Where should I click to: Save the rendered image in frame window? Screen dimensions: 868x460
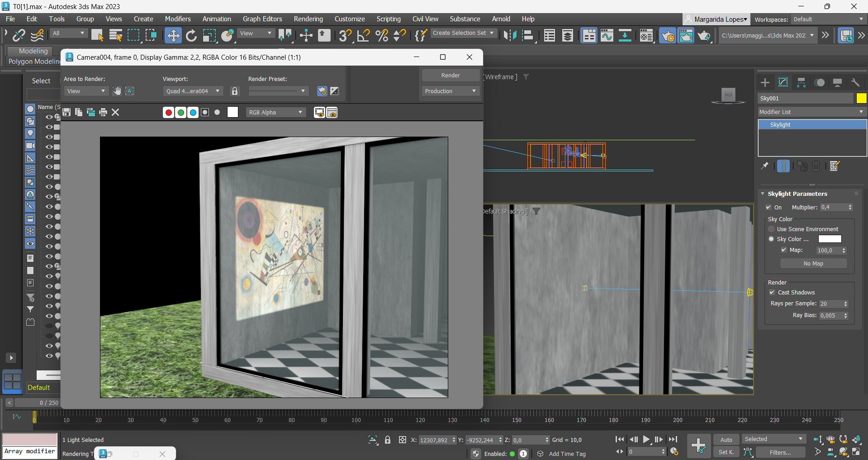point(66,112)
